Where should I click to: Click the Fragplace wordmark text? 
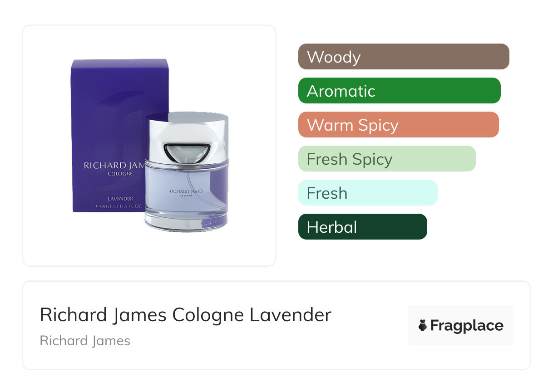coord(467,326)
